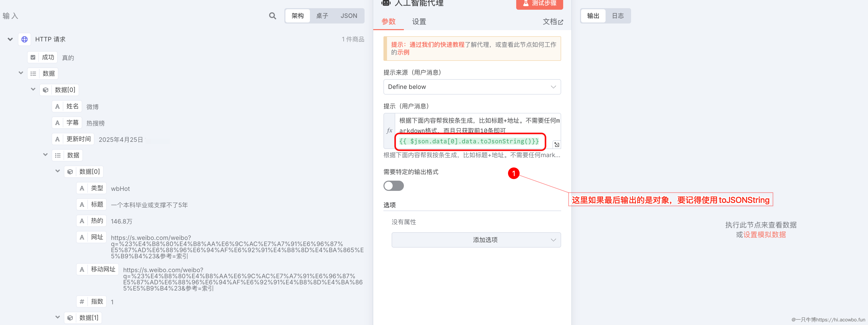Switch to the JSON view tab
868x325 pixels.
[348, 16]
